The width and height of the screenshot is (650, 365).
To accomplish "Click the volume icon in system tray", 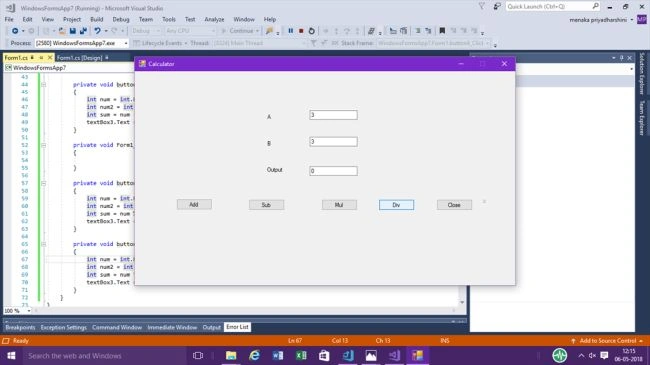I will tap(592, 355).
